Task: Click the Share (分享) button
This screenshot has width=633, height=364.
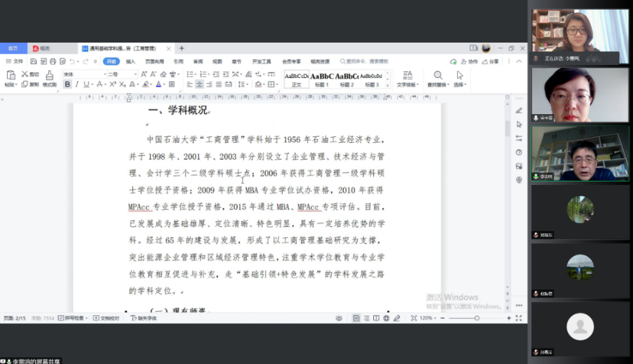Action: 491,62
